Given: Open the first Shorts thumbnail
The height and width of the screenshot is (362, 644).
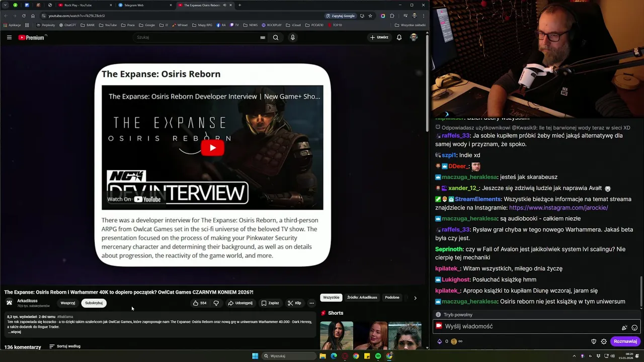Looking at the screenshot, I should point(337,335).
